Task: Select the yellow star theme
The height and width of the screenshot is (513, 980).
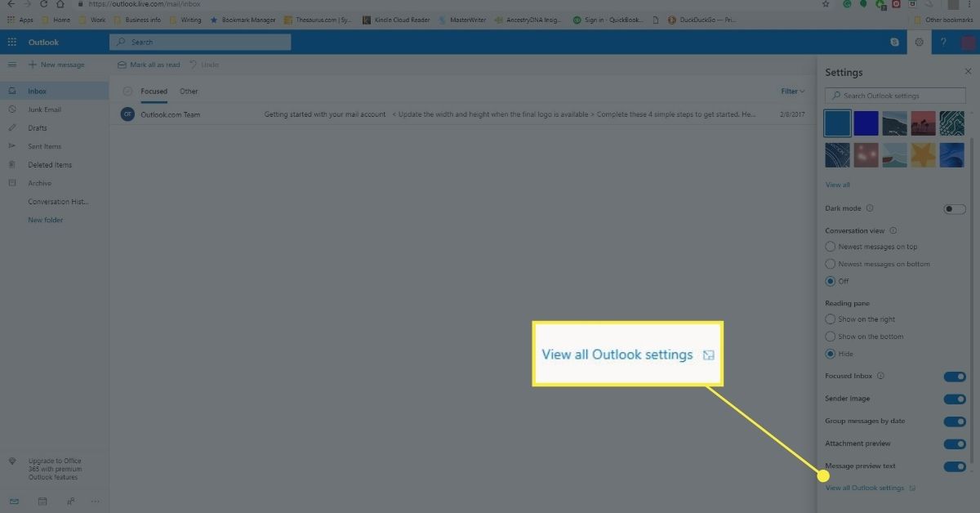Action: (924, 154)
